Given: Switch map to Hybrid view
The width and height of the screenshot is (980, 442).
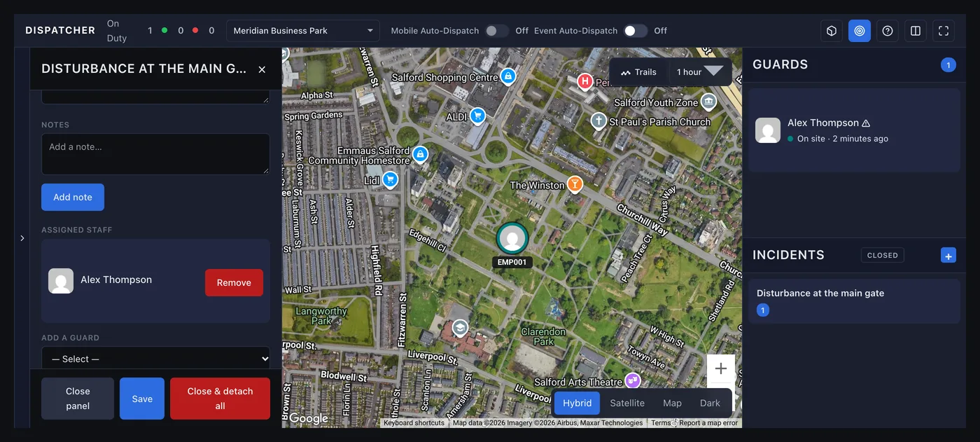Looking at the screenshot, I should [577, 403].
